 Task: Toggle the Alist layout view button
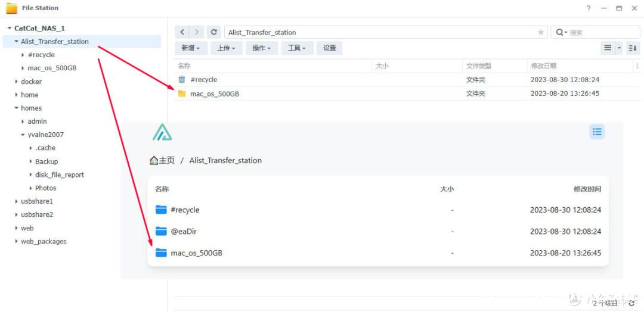pyautogui.click(x=597, y=132)
